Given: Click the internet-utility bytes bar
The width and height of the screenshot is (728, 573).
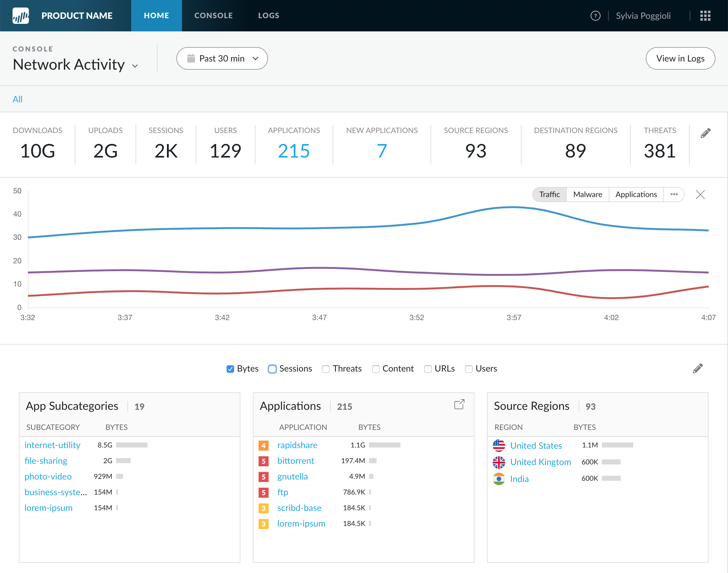Looking at the screenshot, I should tap(131, 445).
